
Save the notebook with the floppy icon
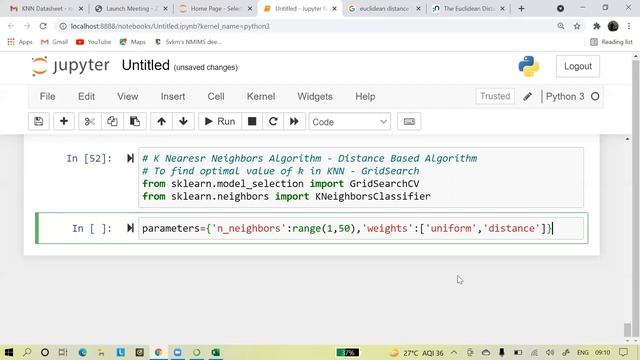point(39,122)
